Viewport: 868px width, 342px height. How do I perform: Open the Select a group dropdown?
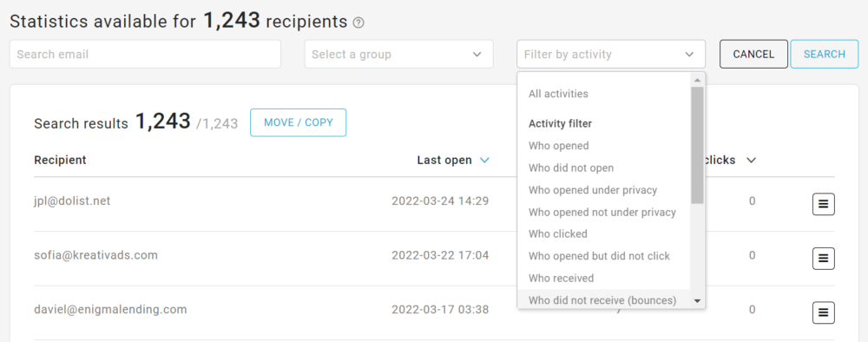point(398,54)
